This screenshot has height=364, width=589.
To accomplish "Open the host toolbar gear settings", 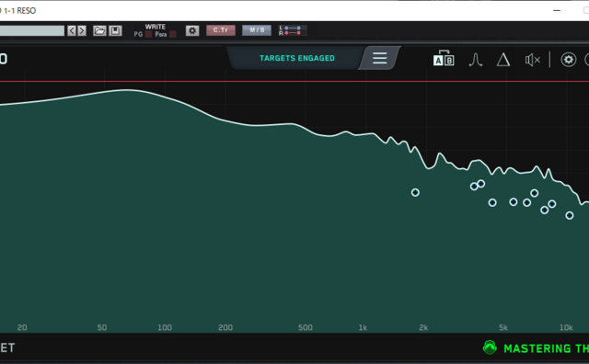I will pos(192,30).
